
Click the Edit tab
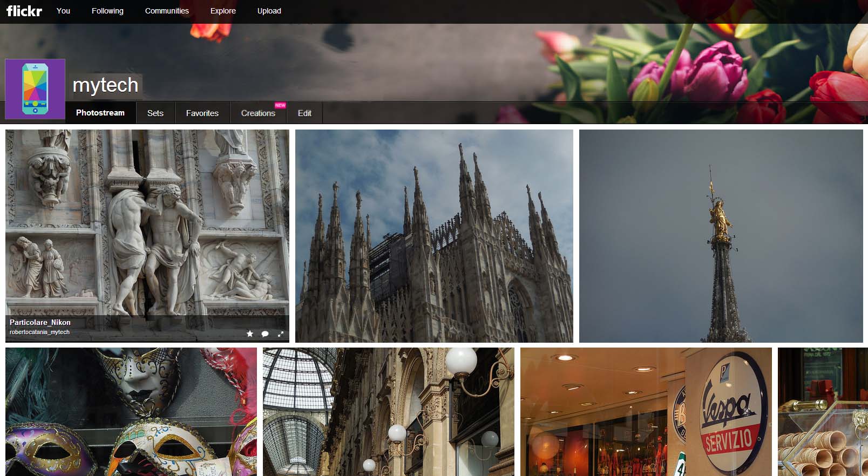point(304,113)
